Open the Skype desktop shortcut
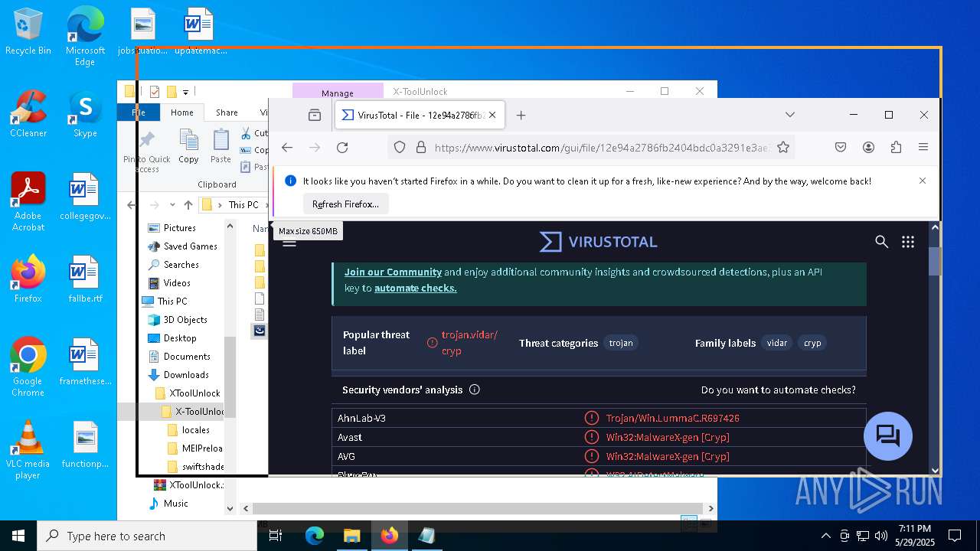Image resolution: width=980 pixels, height=551 pixels. click(85, 115)
